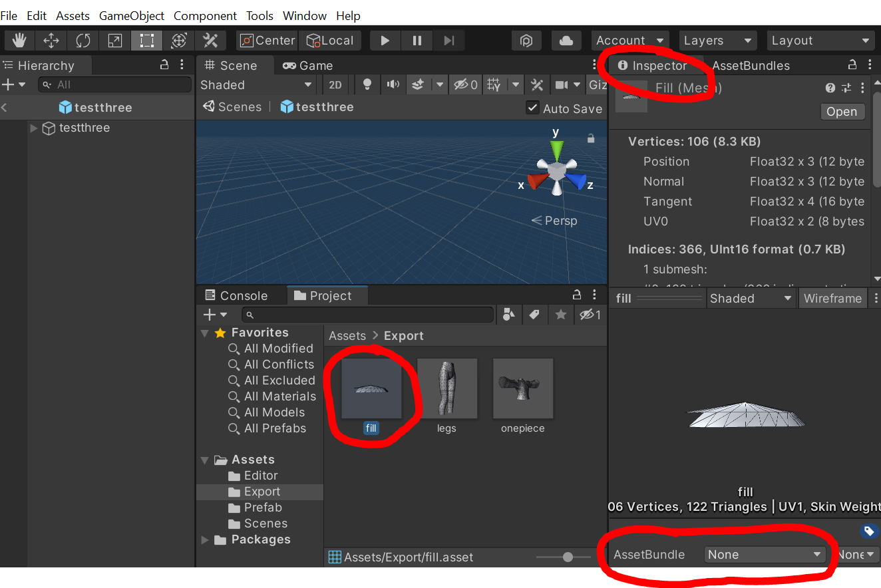
Task: Open the Account dropdown
Action: (630, 41)
